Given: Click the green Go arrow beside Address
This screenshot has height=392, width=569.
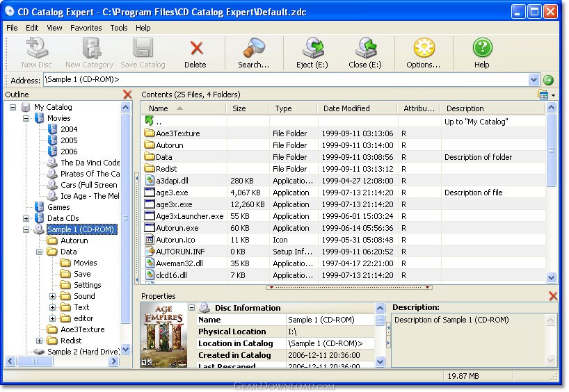Looking at the screenshot, I should click(548, 80).
